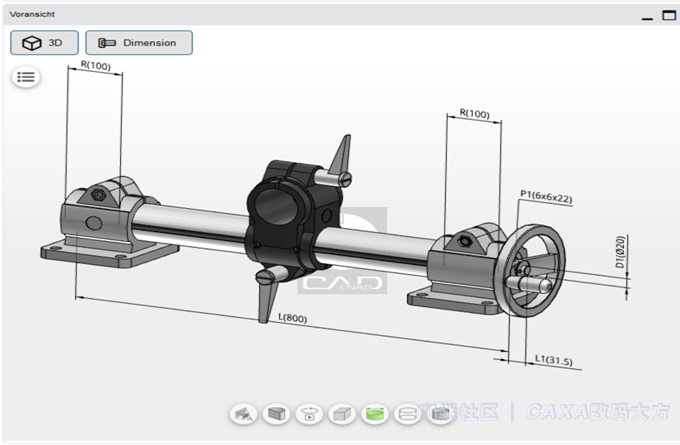Open the list menu icon
Viewport: 680px width, 445px height.
pos(26,77)
